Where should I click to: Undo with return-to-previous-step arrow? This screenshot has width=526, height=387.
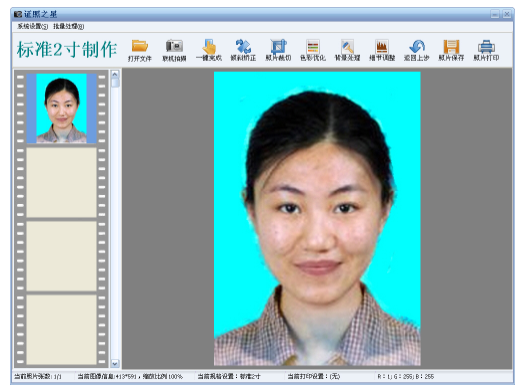point(417,51)
